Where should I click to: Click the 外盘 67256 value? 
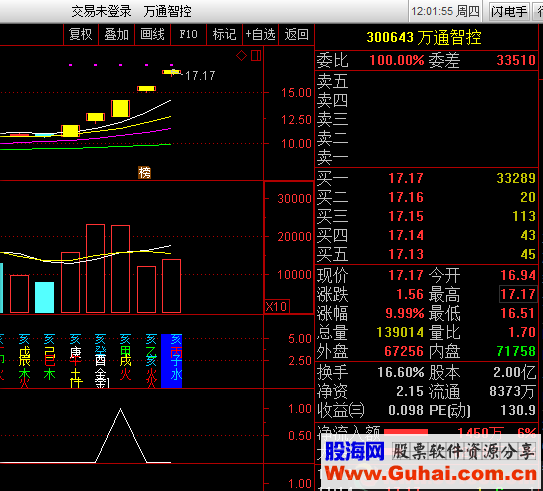pos(404,351)
